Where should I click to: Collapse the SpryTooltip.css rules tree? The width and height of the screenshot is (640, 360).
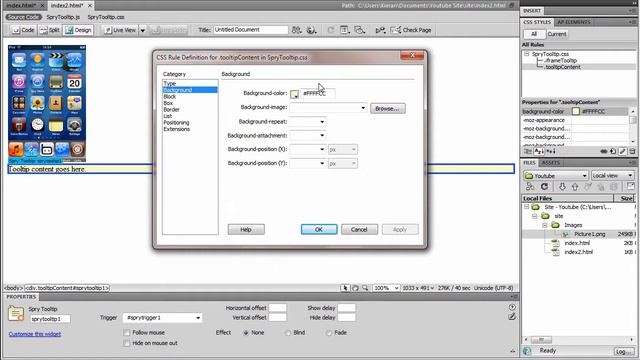(x=527, y=54)
